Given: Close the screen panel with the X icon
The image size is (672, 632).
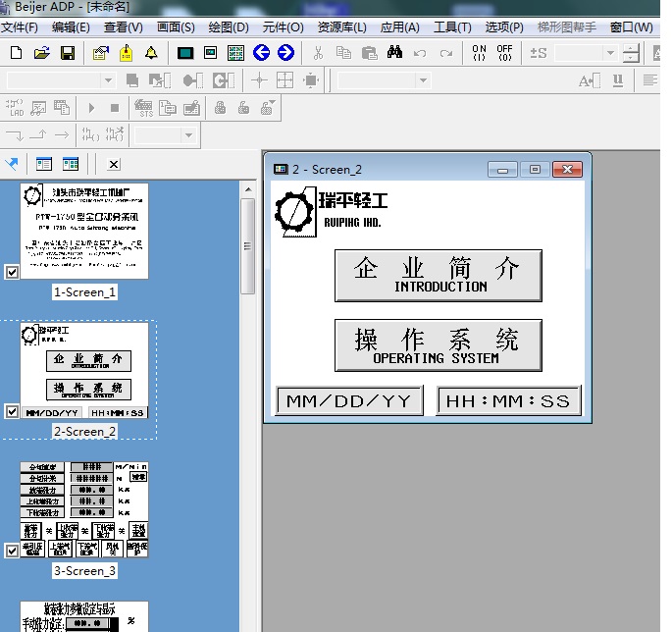Looking at the screenshot, I should (114, 165).
